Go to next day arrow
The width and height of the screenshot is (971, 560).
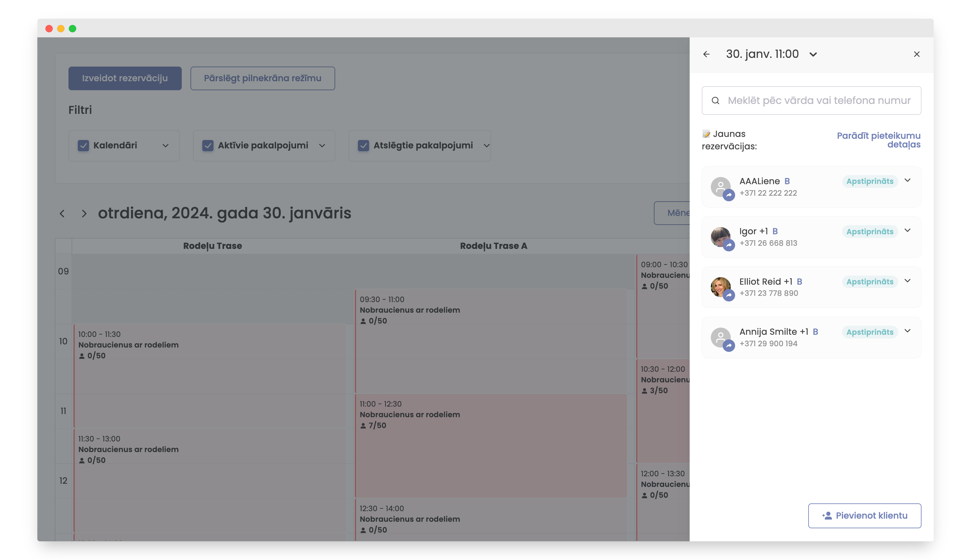click(x=84, y=213)
